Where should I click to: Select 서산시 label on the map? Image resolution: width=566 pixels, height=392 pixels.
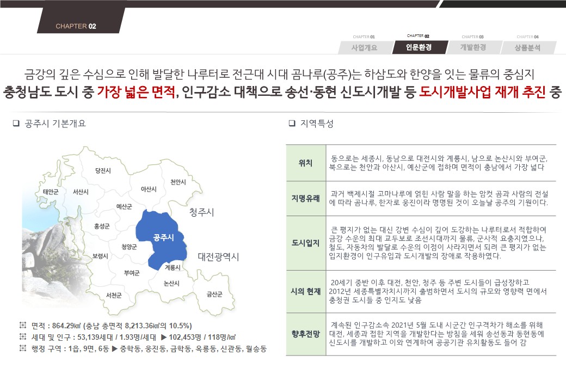pyautogui.click(x=81, y=192)
